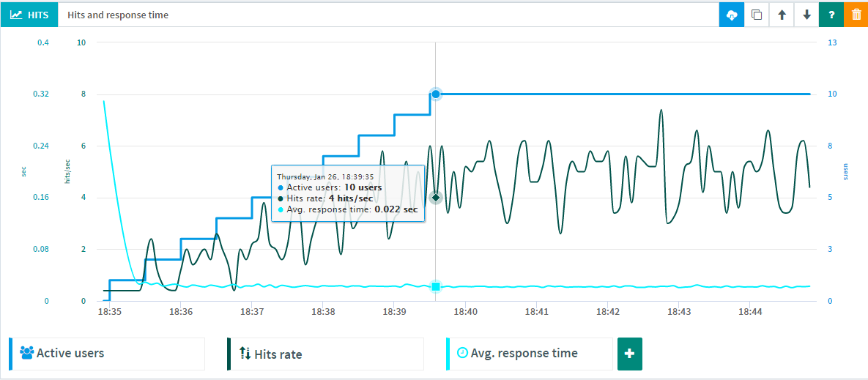Open help with question mark icon
Screen dimensions: 868x380
tap(831, 15)
